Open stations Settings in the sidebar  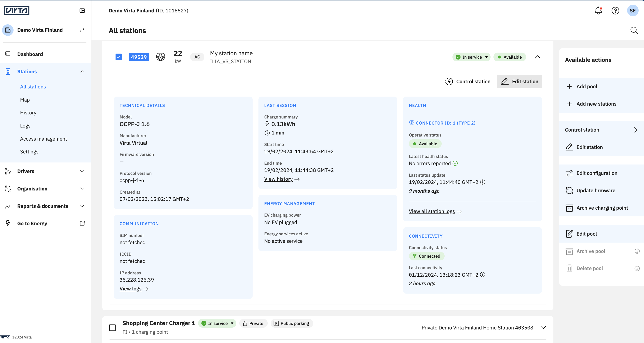pyautogui.click(x=29, y=152)
